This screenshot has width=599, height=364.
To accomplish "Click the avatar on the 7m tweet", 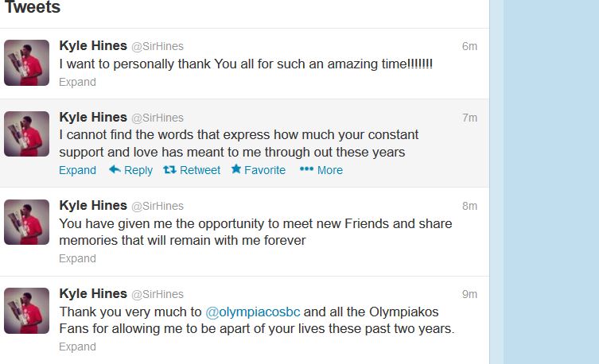I will point(27,134).
